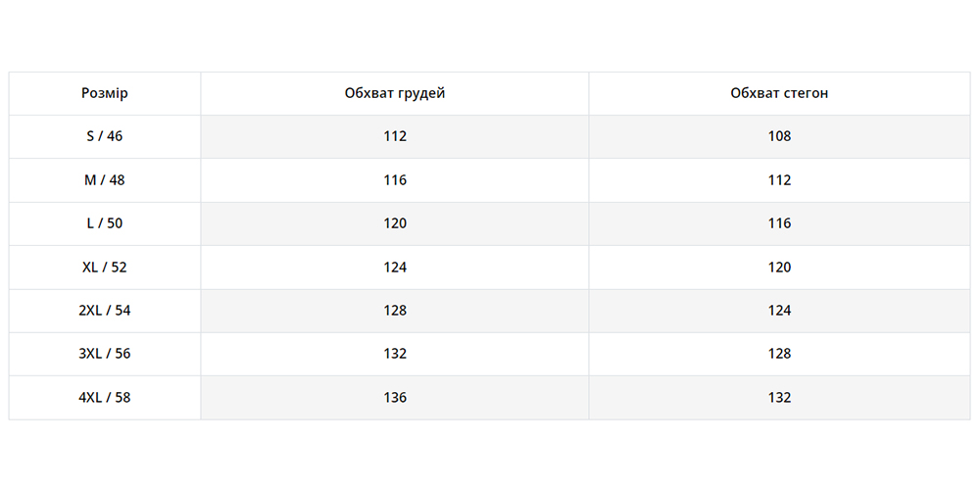The image size is (980, 490).
Task: Select the "S / 46" size cell
Action: (x=105, y=136)
